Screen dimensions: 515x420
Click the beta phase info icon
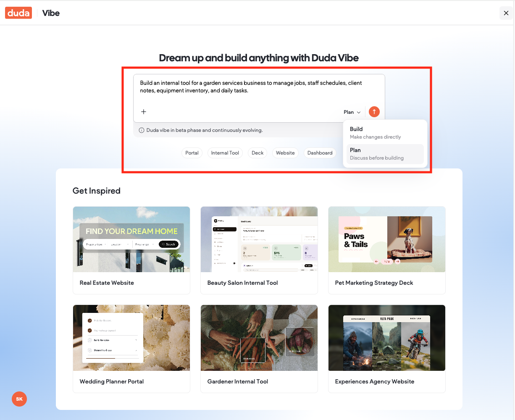142,130
